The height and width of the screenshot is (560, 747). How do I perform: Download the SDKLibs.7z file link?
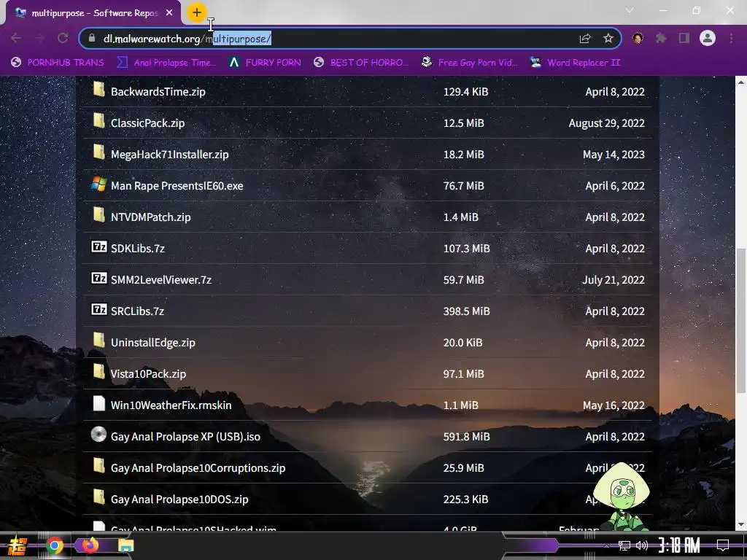(138, 249)
